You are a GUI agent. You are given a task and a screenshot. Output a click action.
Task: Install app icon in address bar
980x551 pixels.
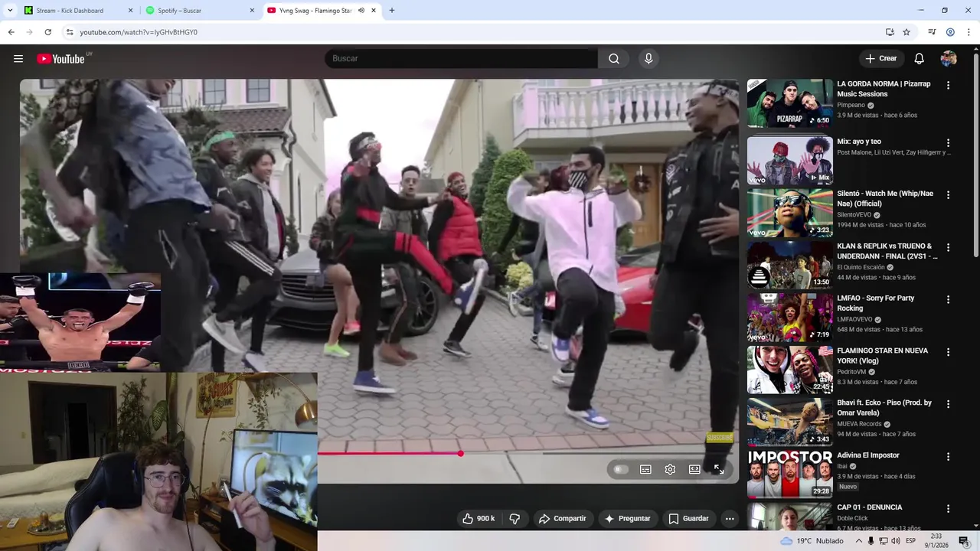(890, 32)
